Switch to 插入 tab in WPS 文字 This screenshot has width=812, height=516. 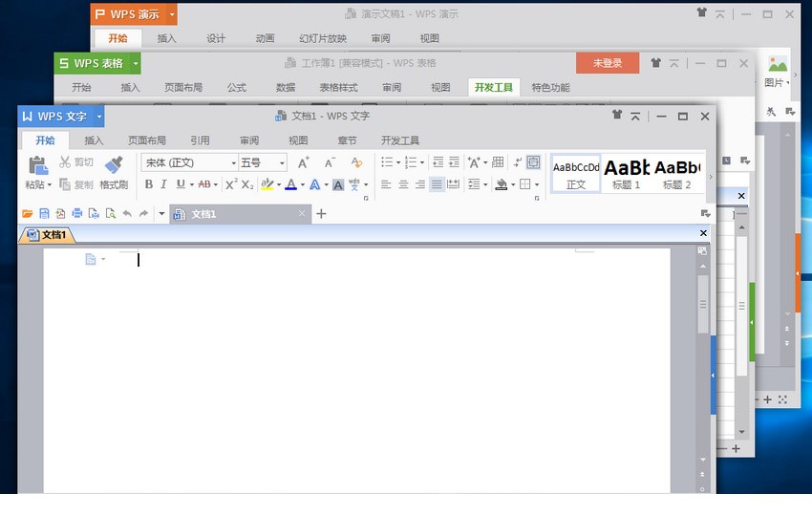click(94, 140)
